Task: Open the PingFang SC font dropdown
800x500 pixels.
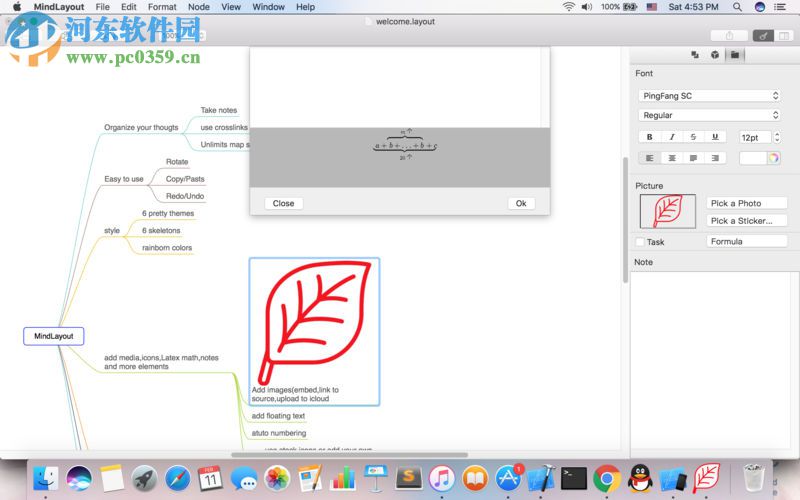Action: pyautogui.click(x=709, y=96)
